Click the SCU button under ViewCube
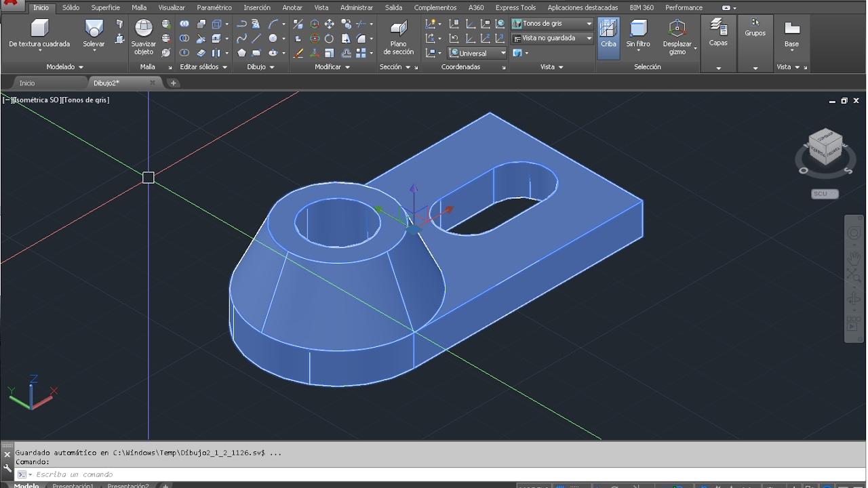Screen dimensions: 868x488 point(825,194)
